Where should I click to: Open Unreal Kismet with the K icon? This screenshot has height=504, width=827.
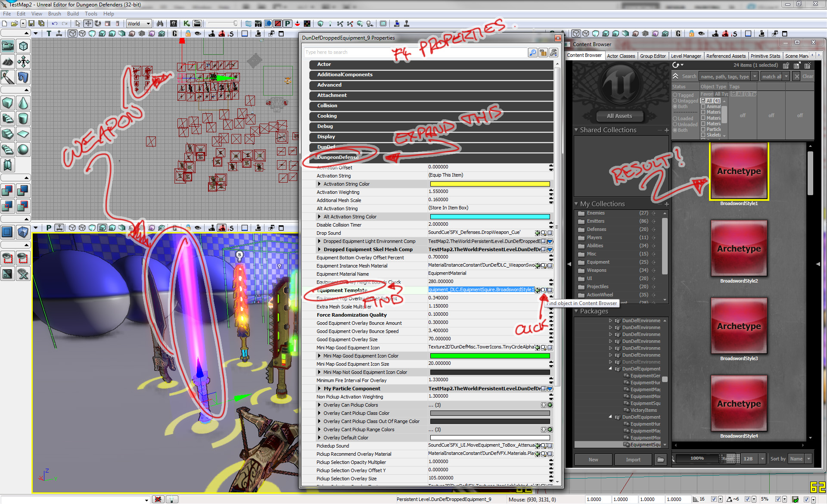[x=187, y=24]
